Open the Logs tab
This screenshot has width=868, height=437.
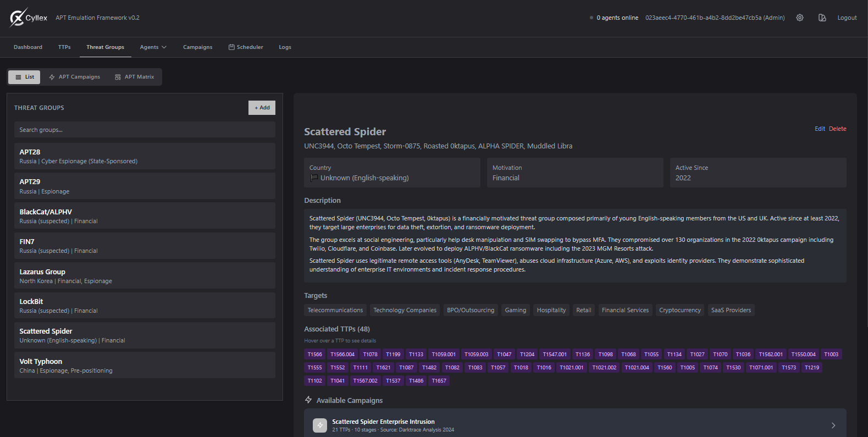[285, 47]
